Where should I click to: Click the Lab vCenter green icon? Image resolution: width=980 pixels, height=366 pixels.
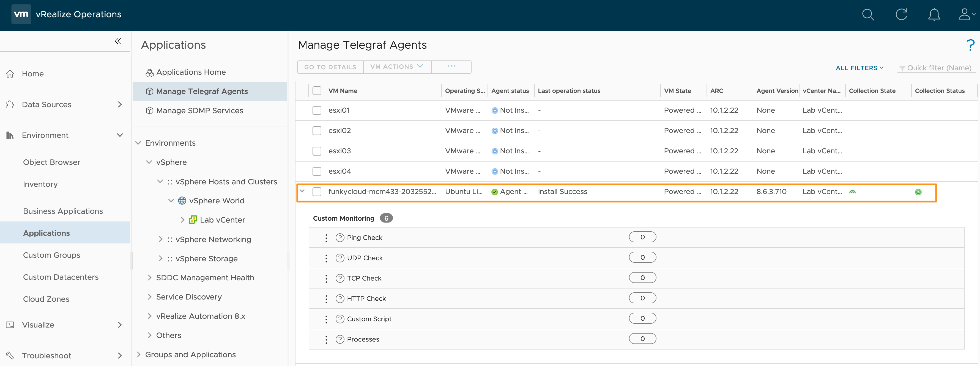tap(193, 220)
